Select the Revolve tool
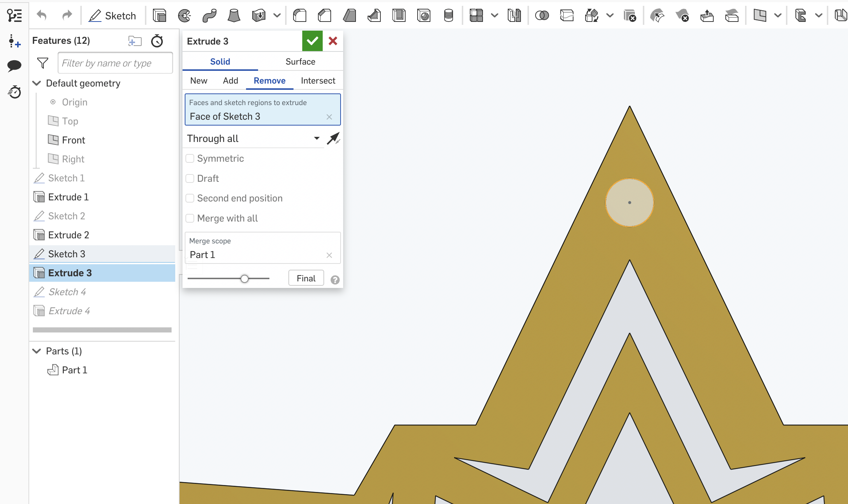The image size is (848, 504). click(185, 15)
